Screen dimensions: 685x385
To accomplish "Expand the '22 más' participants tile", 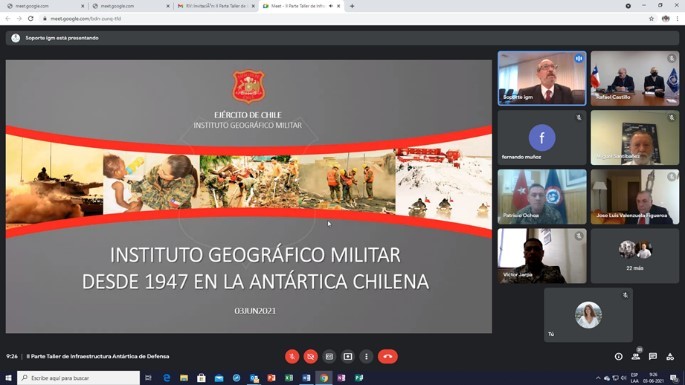I will click(635, 256).
